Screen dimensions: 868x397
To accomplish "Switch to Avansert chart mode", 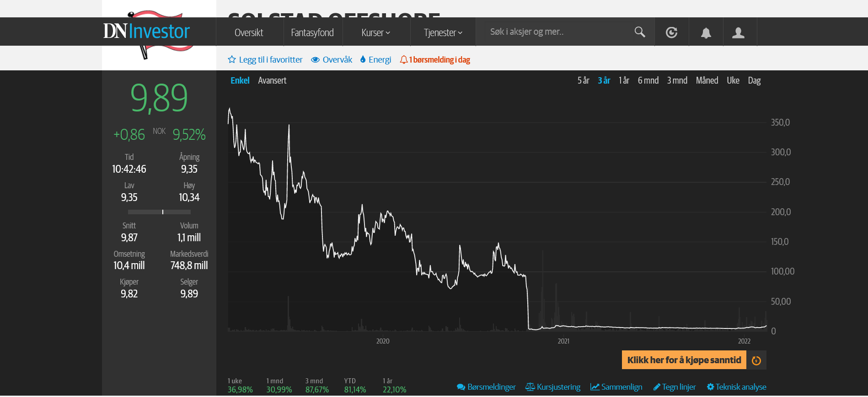I will click(272, 80).
